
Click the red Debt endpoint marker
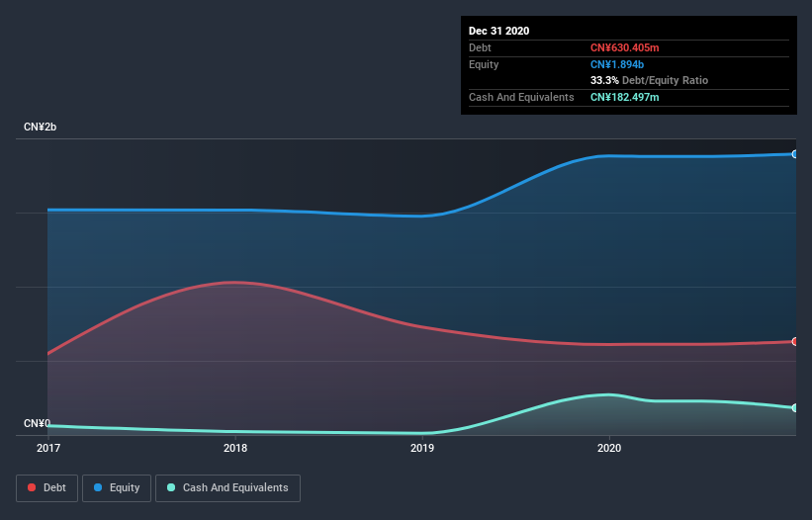point(795,341)
